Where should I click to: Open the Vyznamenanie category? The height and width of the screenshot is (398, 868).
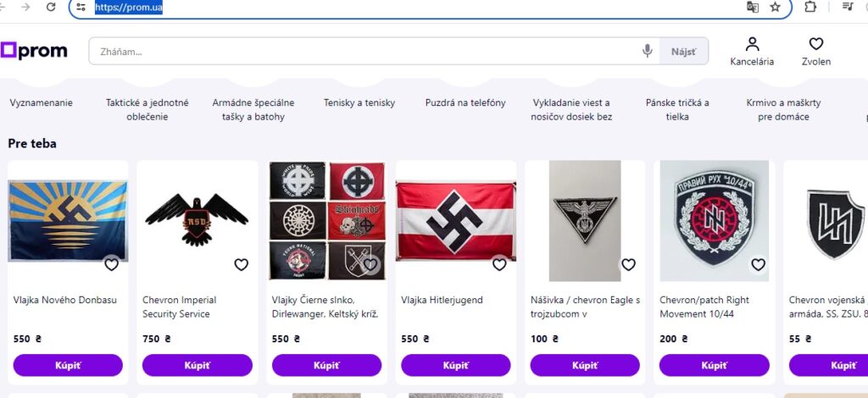[x=42, y=103]
